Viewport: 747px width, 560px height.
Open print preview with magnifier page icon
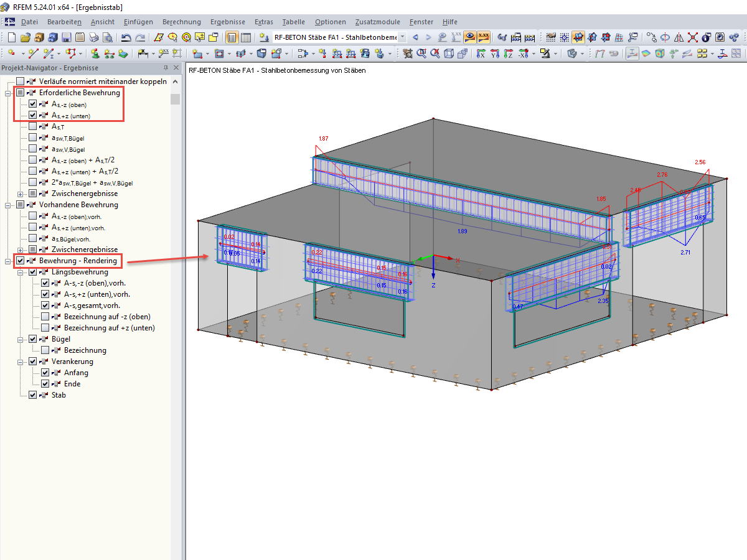108,37
